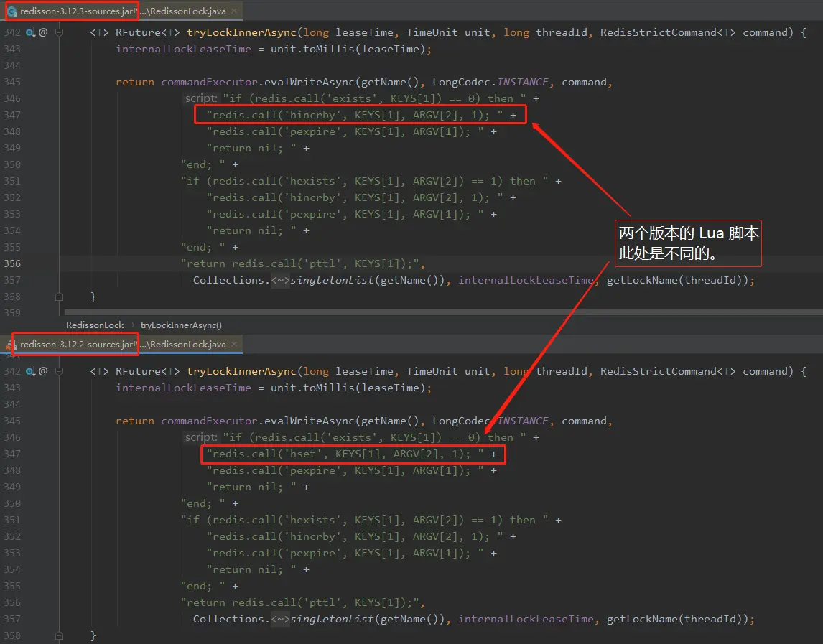Click line number 354 in the 3.12.2 pane

(x=12, y=569)
